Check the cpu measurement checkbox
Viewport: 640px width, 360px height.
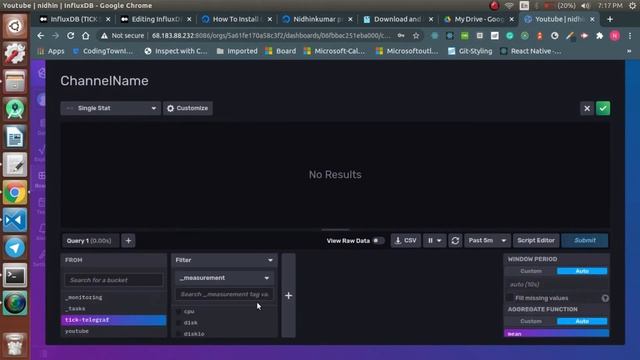tap(178, 311)
